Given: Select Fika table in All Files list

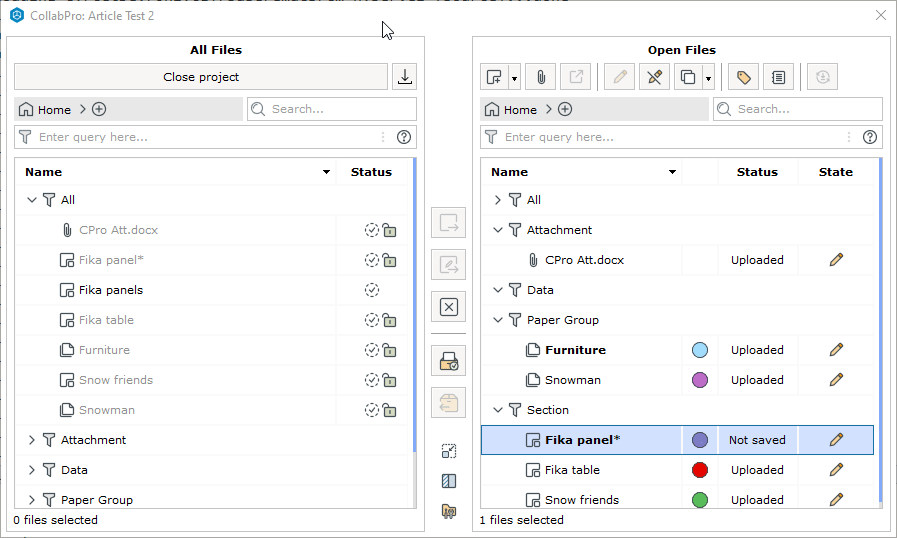Looking at the screenshot, I should (106, 320).
